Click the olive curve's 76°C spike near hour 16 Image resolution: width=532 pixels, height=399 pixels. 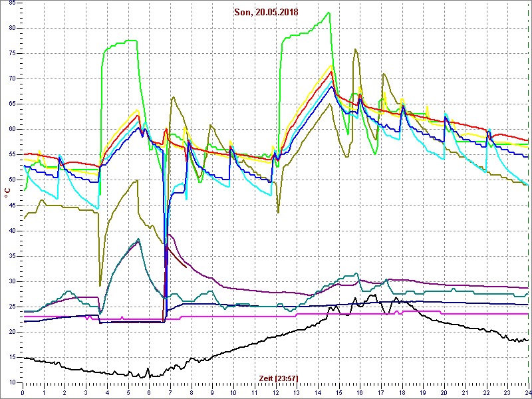click(355, 49)
